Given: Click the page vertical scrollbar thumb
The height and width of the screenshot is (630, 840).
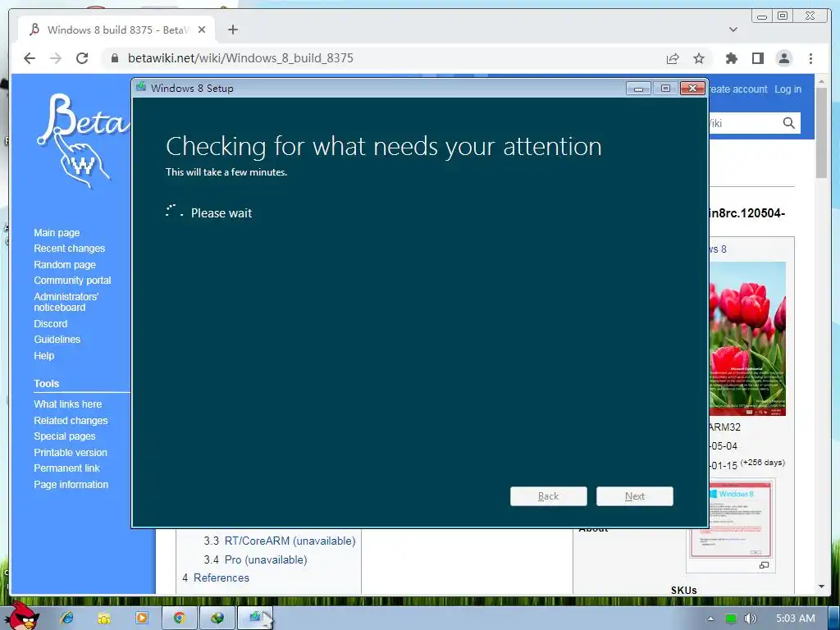Looking at the screenshot, I should 822,134.
